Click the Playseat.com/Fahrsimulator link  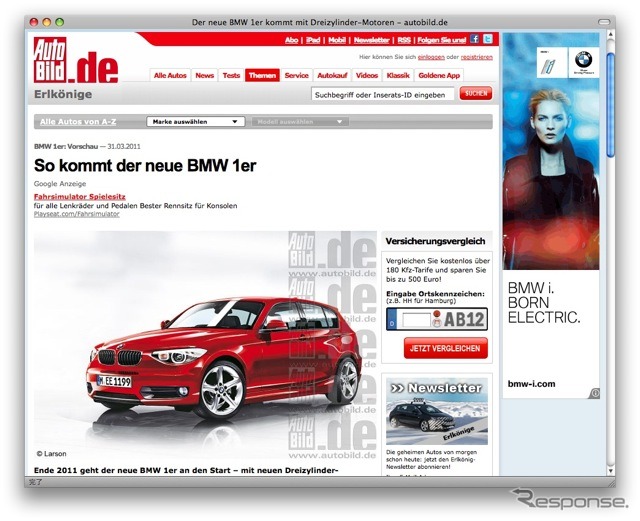click(x=77, y=214)
